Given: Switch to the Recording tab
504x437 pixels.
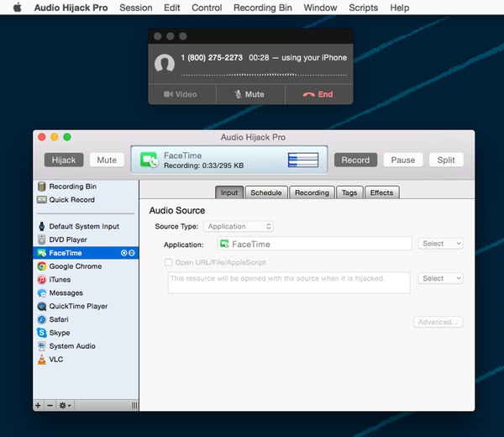Looking at the screenshot, I should (312, 192).
